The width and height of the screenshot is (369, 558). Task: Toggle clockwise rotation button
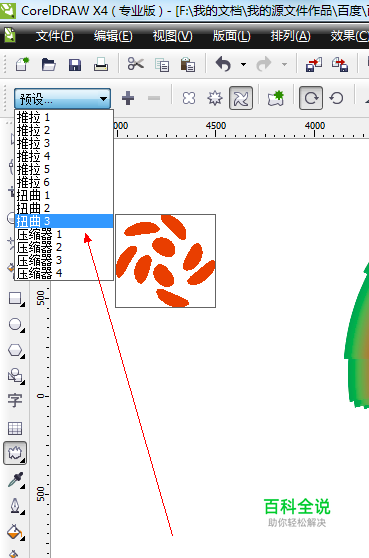click(x=311, y=98)
